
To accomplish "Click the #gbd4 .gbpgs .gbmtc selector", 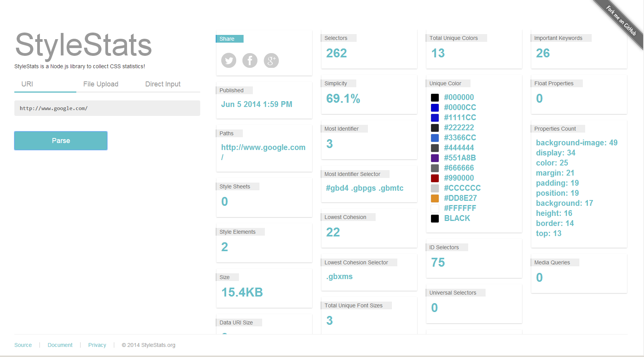I will (365, 188).
